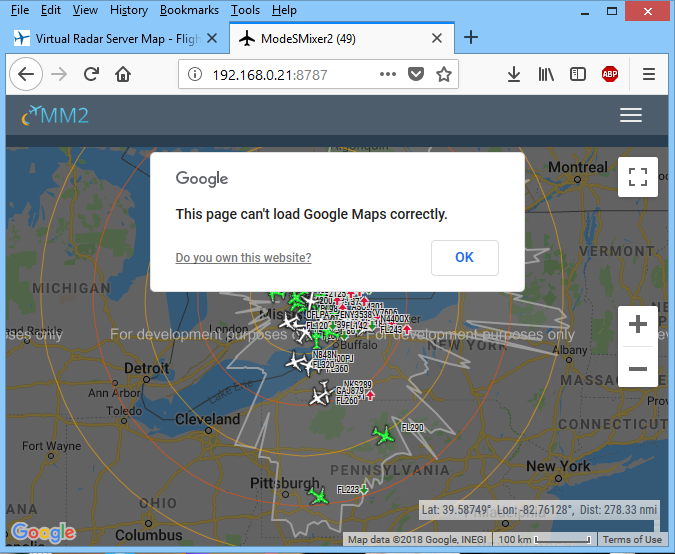
Task: Select the green aircraft labeled FL290
Action: tap(383, 435)
